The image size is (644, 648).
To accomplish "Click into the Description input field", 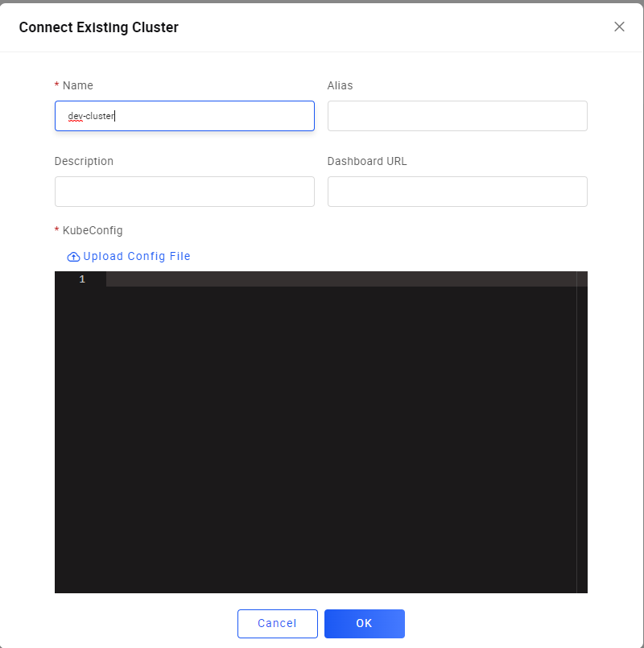I will click(184, 192).
